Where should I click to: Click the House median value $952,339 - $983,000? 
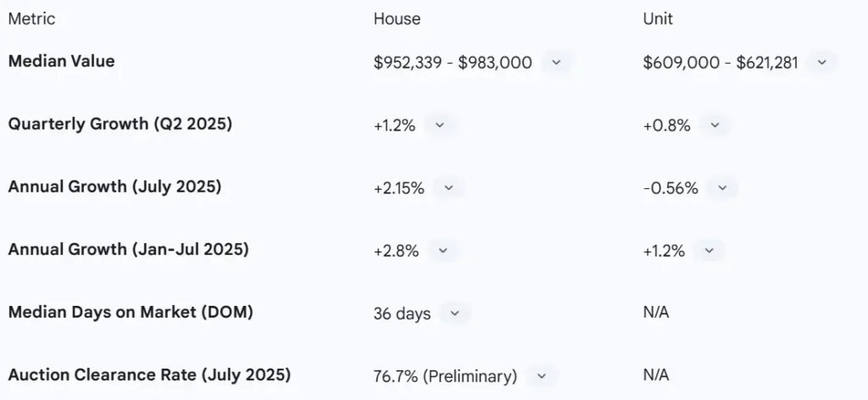(453, 63)
